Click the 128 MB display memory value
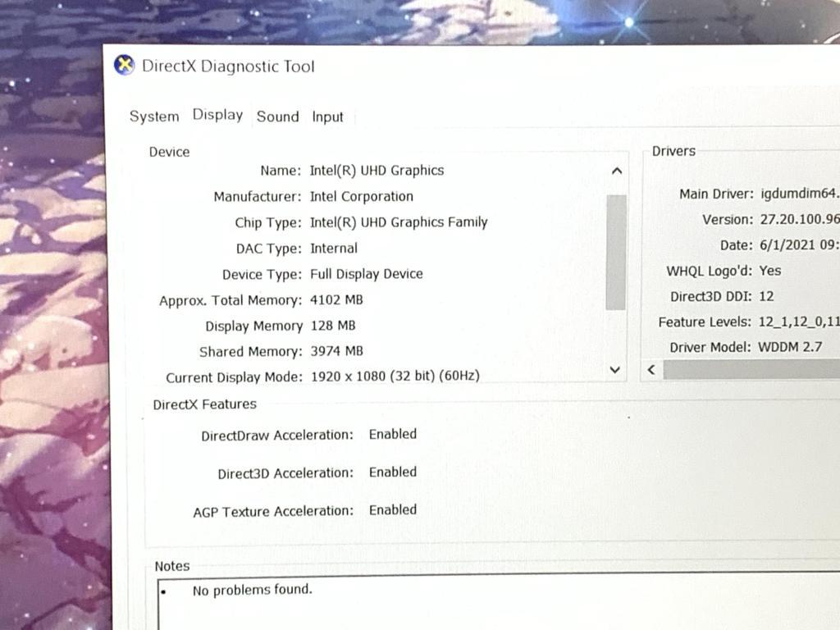 tap(333, 325)
